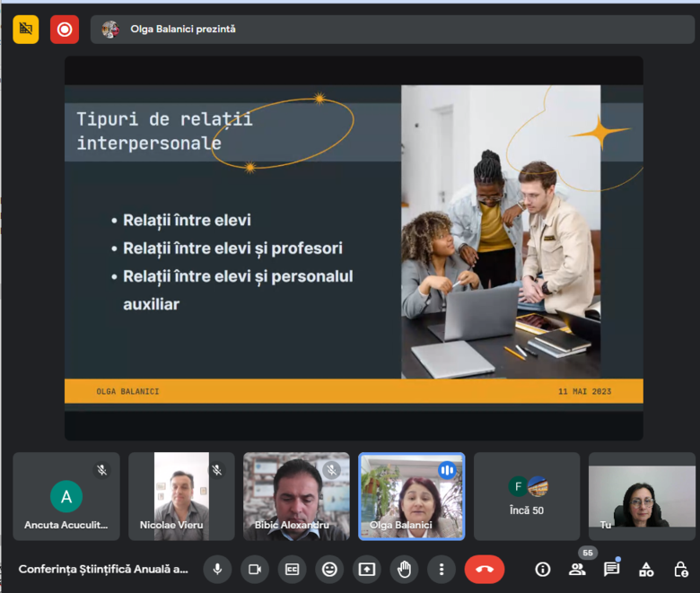End the call with the red button
This screenshot has height=593, width=700.
(x=485, y=569)
